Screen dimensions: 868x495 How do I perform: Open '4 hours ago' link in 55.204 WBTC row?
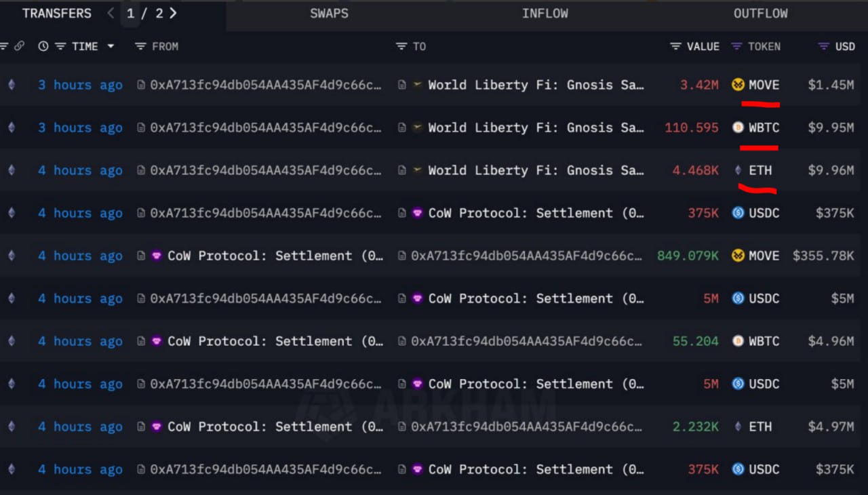pyautogui.click(x=80, y=341)
